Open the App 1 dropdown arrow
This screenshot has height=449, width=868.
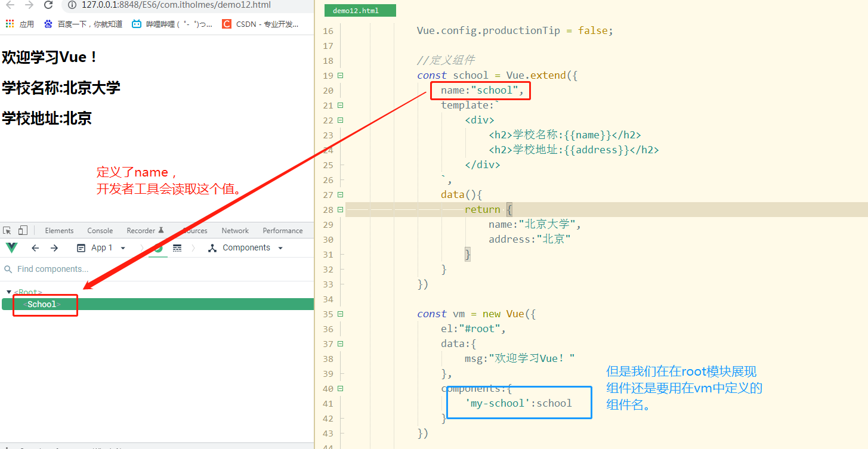(x=123, y=248)
